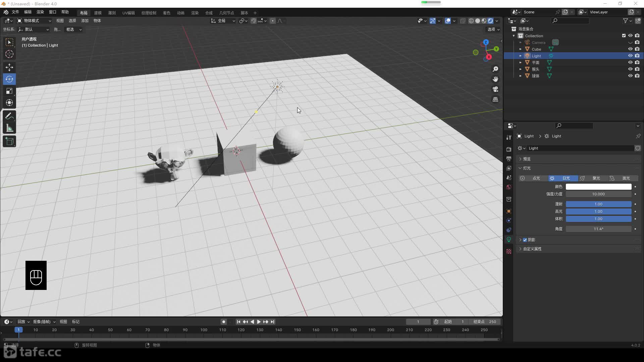The width and height of the screenshot is (644, 362).
Task: Set light type to 聚光
Action: (593, 178)
